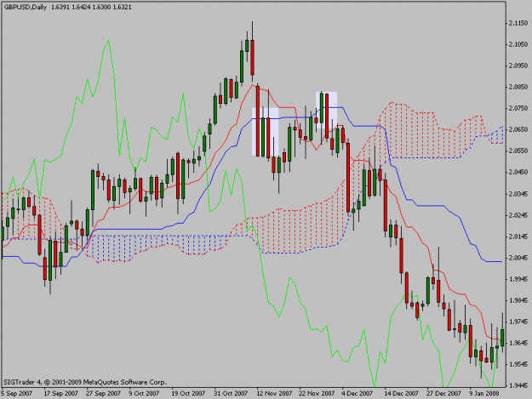Click the price 2.1150 on the axis
Viewport: 532px width, 399px height.
click(518, 23)
